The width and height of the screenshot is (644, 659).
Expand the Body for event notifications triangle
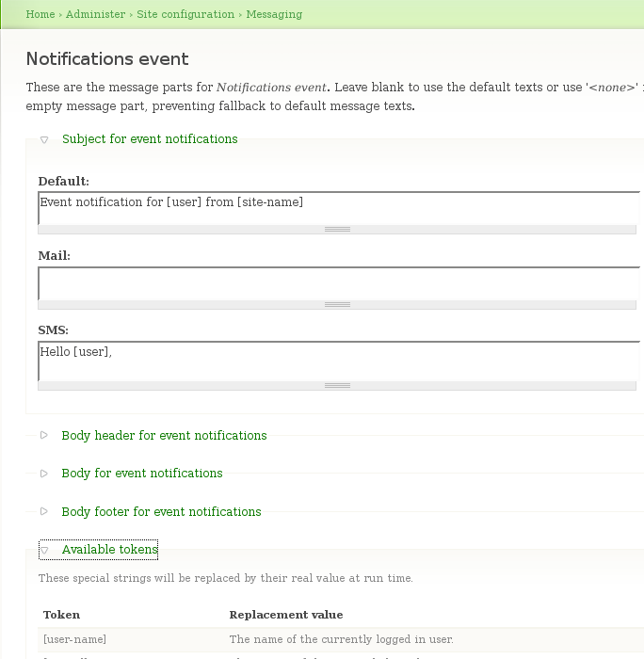(x=44, y=474)
